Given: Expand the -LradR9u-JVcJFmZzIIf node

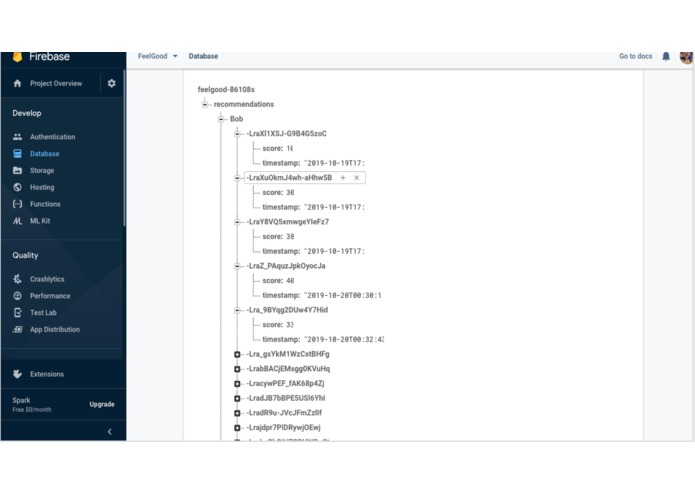Looking at the screenshot, I should pyautogui.click(x=237, y=413).
